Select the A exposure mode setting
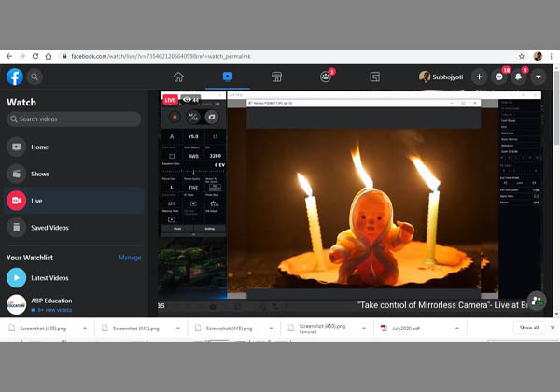The height and width of the screenshot is (392, 560). pos(172,137)
